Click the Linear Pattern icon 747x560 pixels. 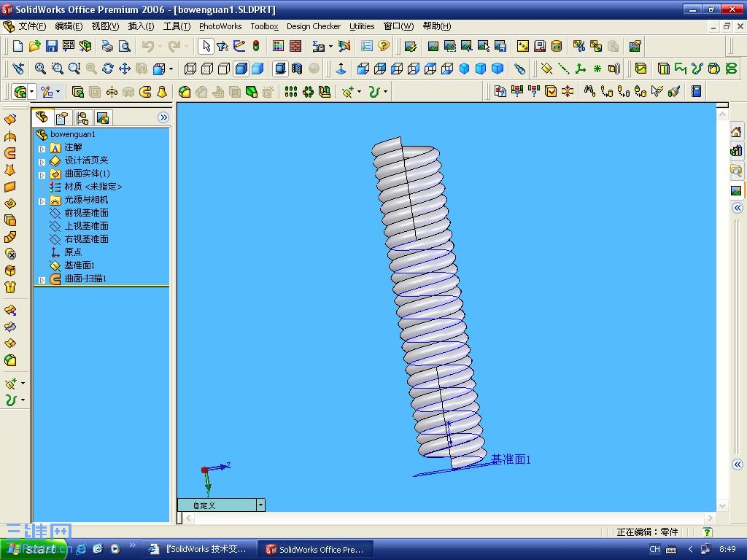coord(290,91)
